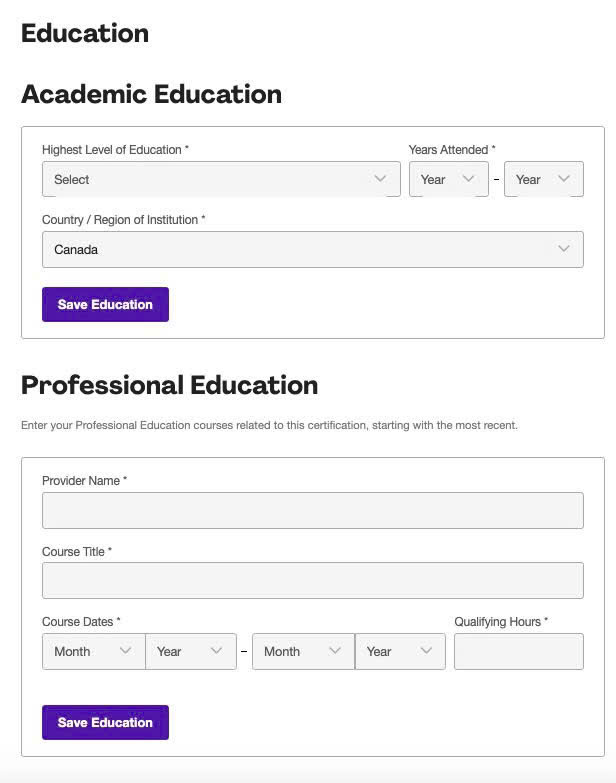Save education in the Academic Education section
The image size is (616, 783).
(x=105, y=305)
